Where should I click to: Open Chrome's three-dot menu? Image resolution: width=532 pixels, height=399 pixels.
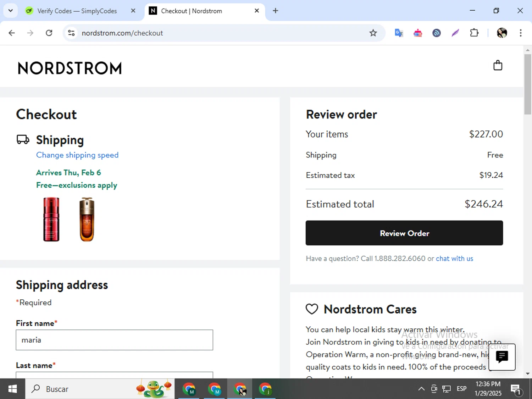click(521, 33)
